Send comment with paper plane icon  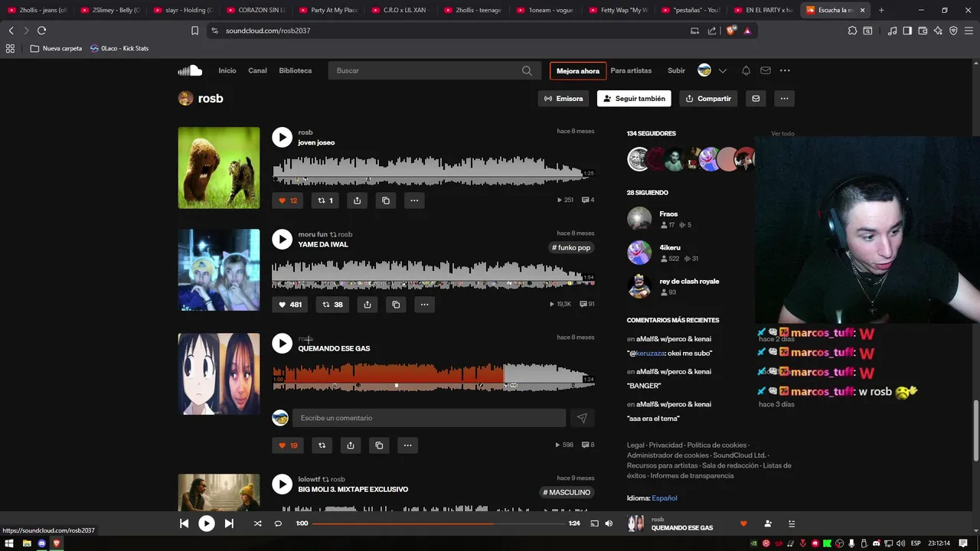point(582,418)
